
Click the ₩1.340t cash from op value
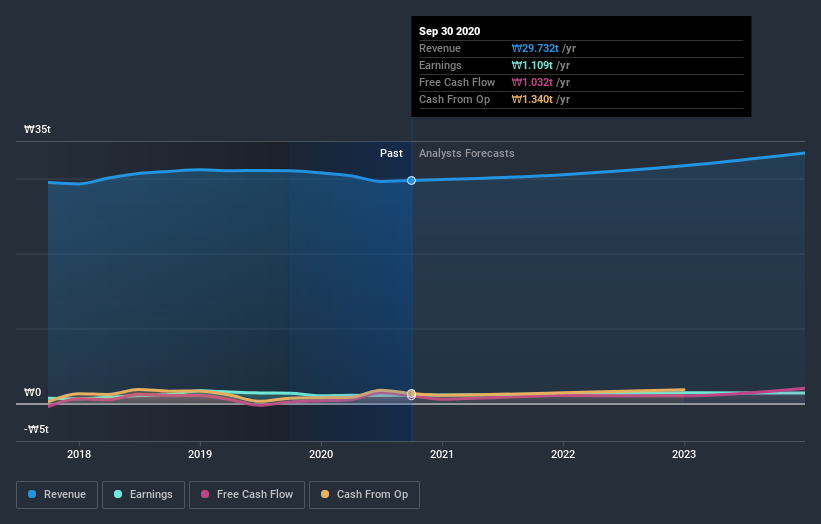532,99
